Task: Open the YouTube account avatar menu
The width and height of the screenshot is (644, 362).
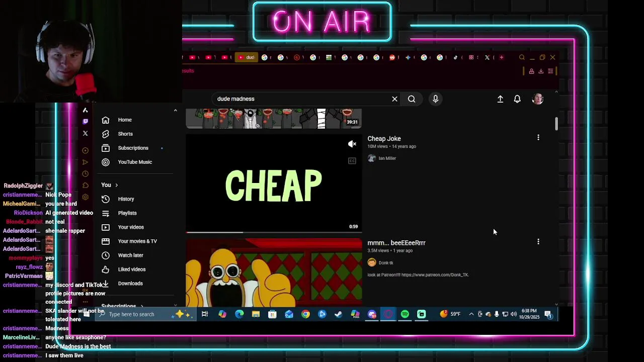Action: pos(538,99)
